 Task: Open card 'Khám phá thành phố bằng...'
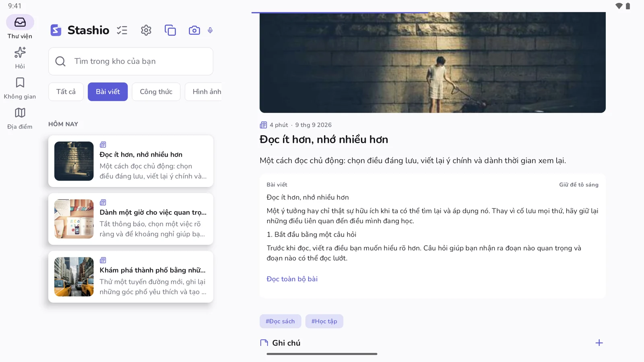point(131,277)
